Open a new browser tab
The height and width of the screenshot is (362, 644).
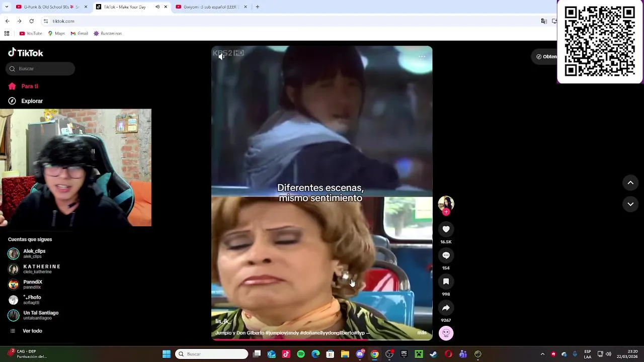[257, 7]
